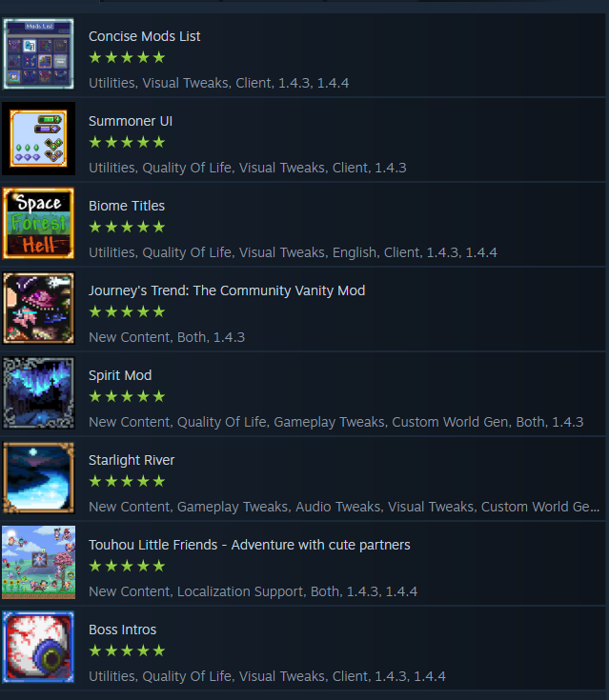Select the Spirit Mod title
609x700 pixels.
click(120, 375)
